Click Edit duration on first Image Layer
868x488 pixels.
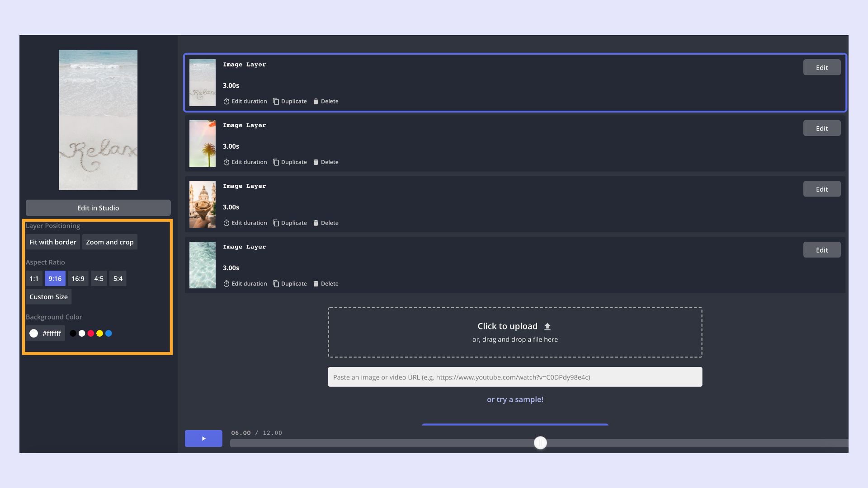[245, 101]
